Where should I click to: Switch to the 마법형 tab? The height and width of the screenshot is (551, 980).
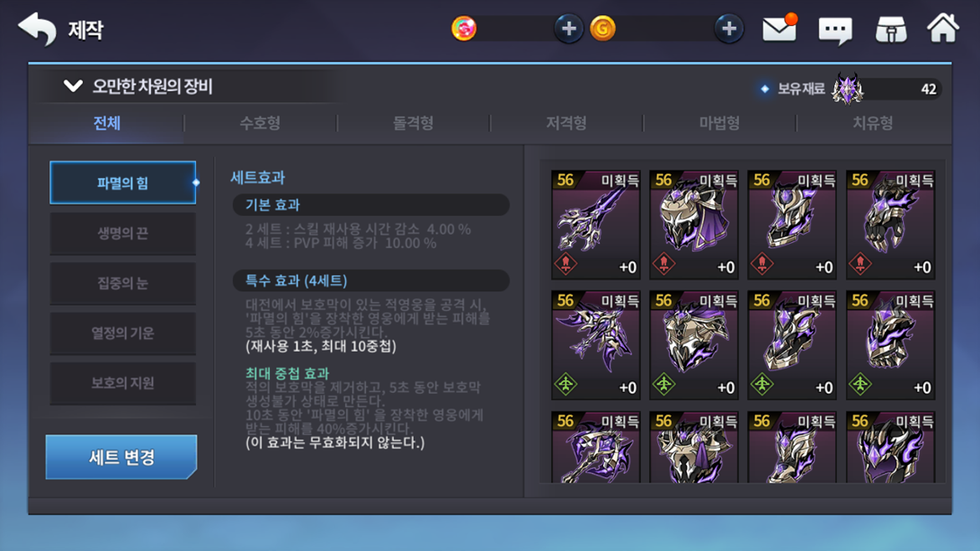(719, 123)
